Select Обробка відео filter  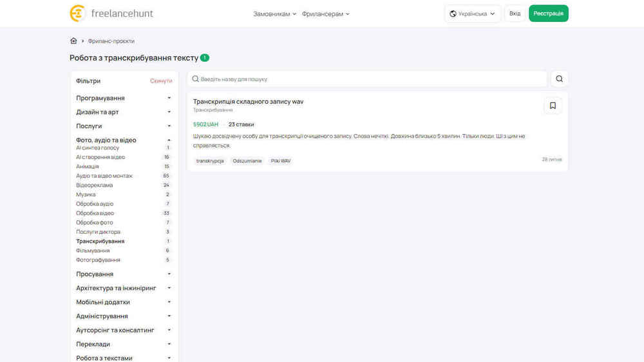pos(95,213)
